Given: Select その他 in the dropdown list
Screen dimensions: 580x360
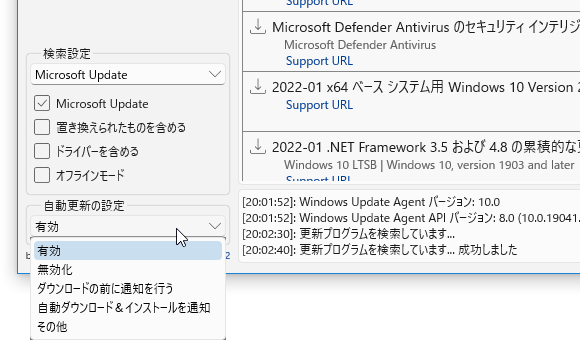Looking at the screenshot, I should (x=128, y=327).
